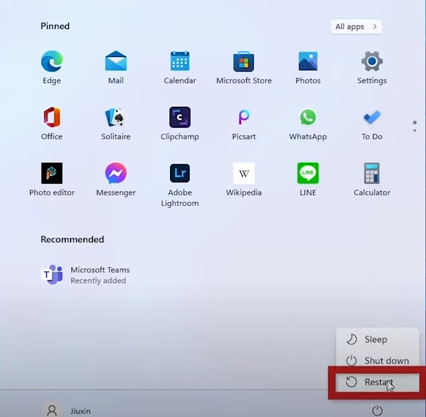426x417 pixels.
Task: Open the LINE app
Action: (308, 173)
